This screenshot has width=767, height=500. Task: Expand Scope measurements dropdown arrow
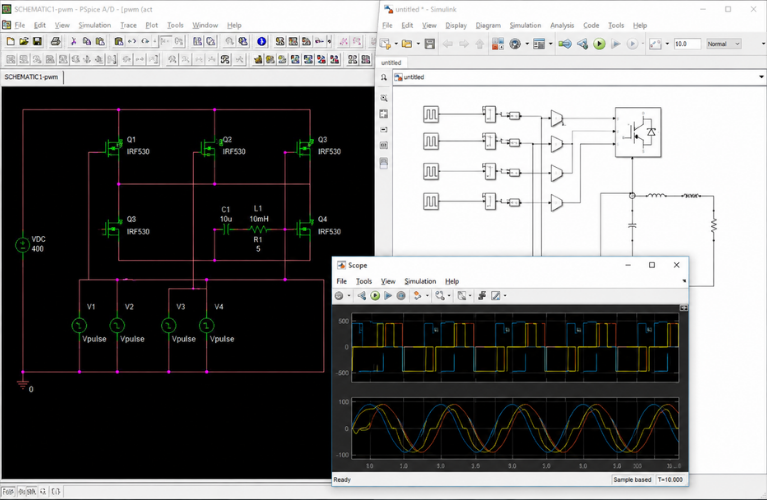point(505,295)
